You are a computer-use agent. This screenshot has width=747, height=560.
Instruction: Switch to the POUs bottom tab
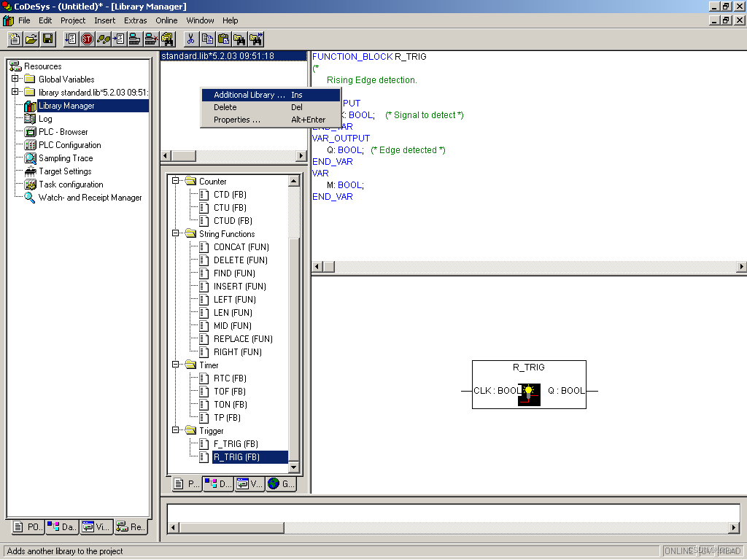[x=28, y=526]
